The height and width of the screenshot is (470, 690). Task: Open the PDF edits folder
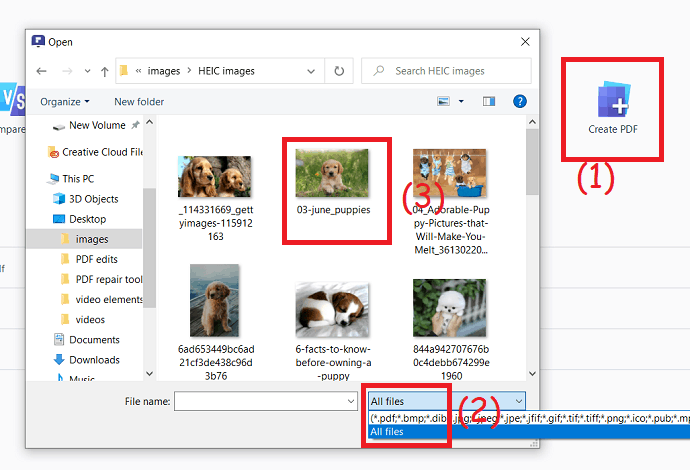[x=89, y=259]
